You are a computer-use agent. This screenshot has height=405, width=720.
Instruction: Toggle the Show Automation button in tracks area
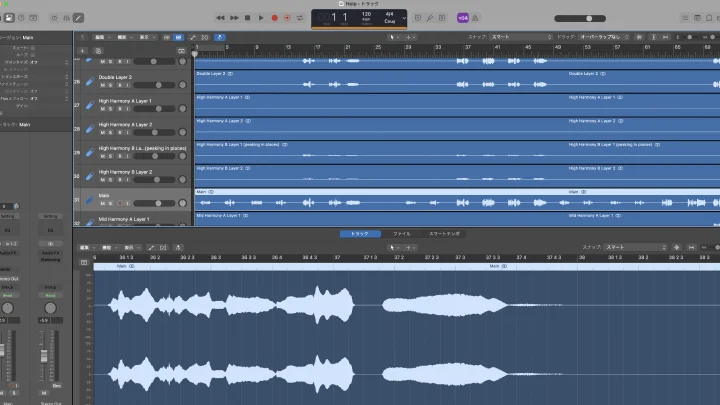(x=193, y=37)
